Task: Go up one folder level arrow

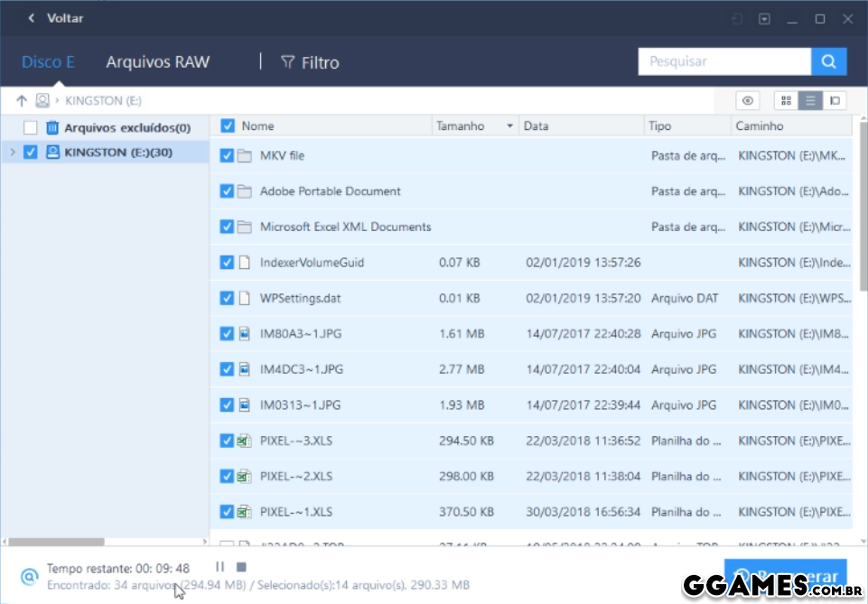Action: [x=22, y=100]
